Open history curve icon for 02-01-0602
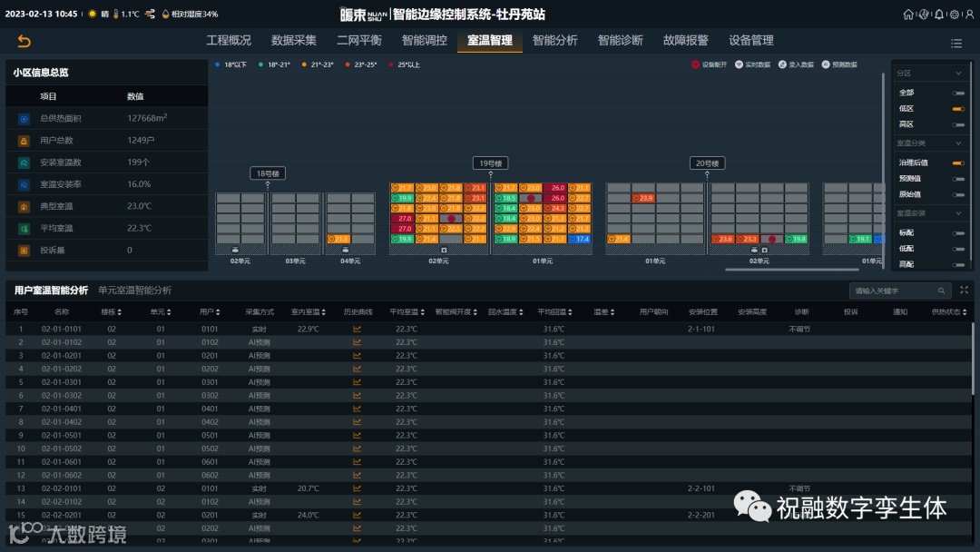 pyautogui.click(x=357, y=475)
